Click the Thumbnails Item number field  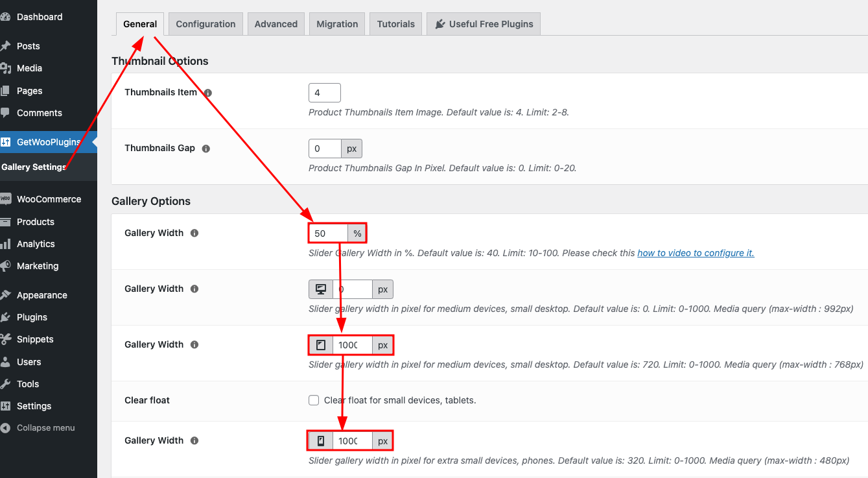coord(325,93)
